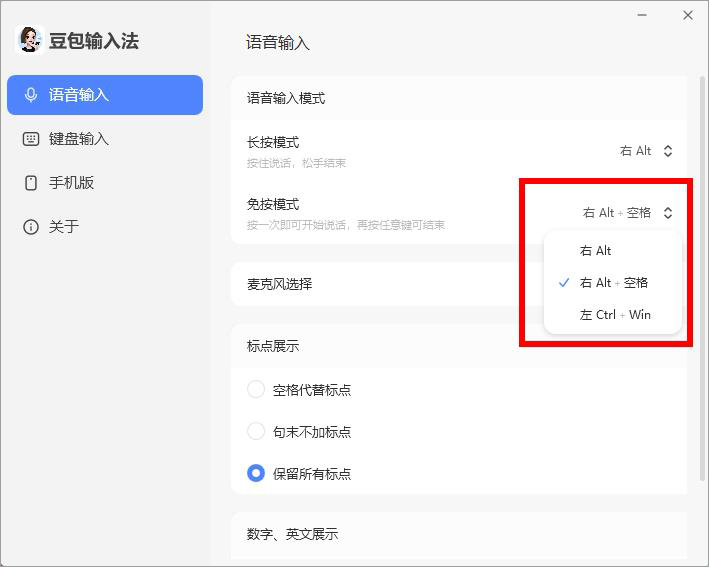Collapse the 免按模式 hotkey dropdown
Viewport: 709px width, 567px height.
628,213
